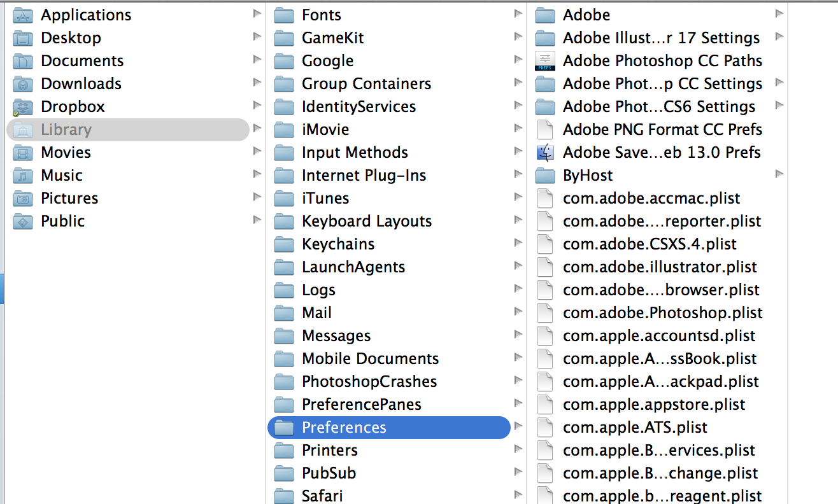Click the Applications folder icon
This screenshot has height=504, width=838.
point(23,15)
